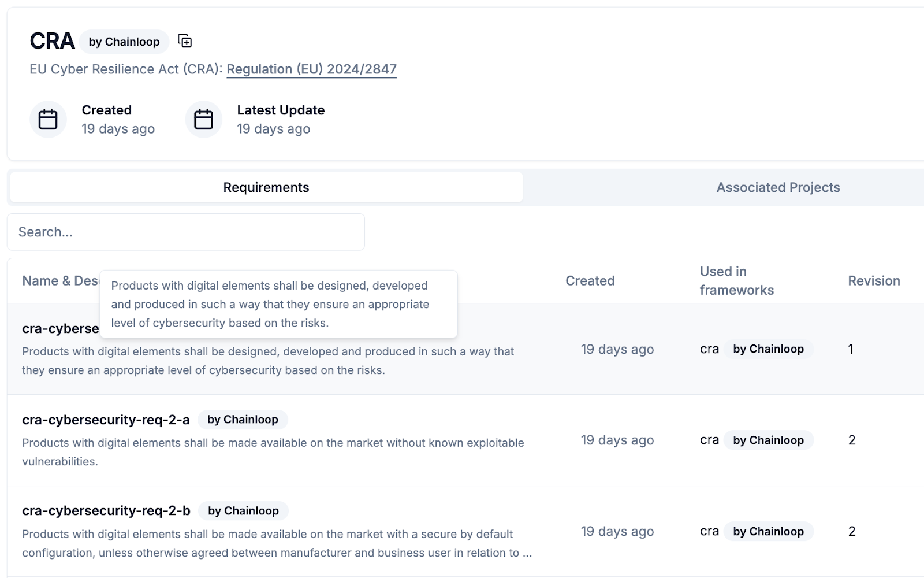Image resolution: width=924 pixels, height=578 pixels.
Task: Open the Regulation (EU) 2024/2847 link
Action: click(x=311, y=69)
